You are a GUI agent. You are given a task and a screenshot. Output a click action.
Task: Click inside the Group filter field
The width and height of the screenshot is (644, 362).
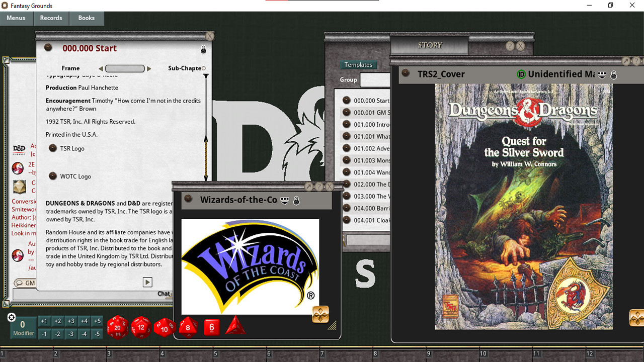[376, 79]
